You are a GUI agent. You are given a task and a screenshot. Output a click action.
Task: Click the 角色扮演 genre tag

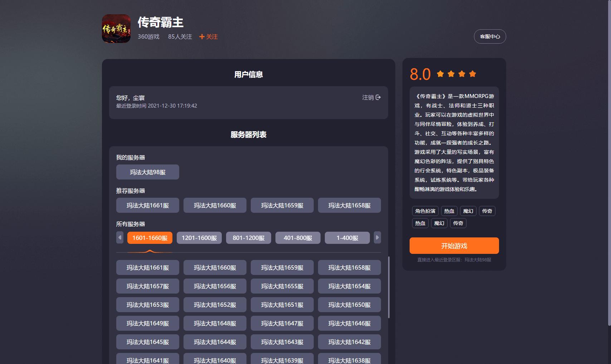tap(425, 211)
